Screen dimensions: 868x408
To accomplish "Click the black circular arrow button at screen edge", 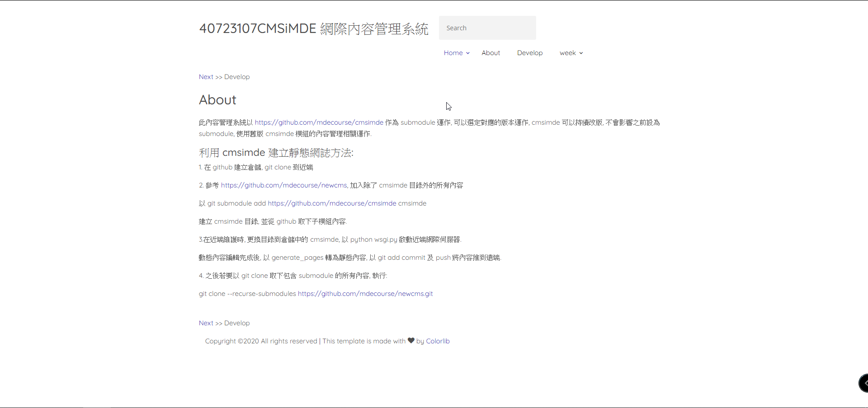I will (863, 383).
